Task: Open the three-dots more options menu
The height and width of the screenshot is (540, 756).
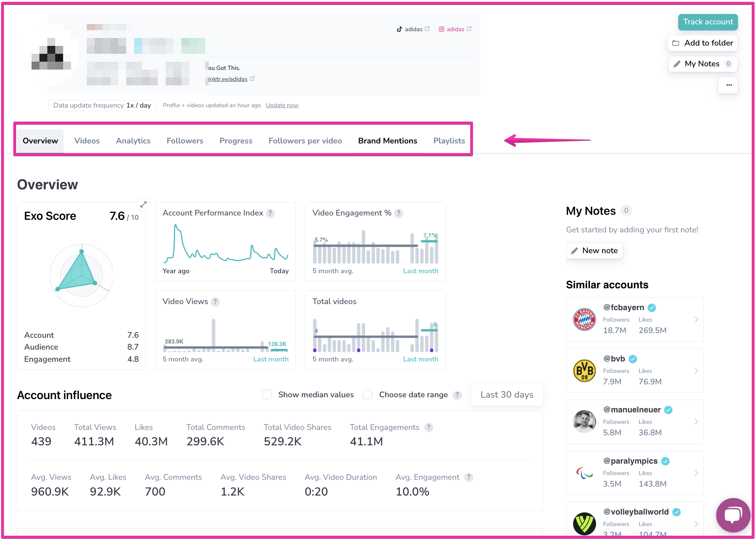Action: tap(729, 85)
